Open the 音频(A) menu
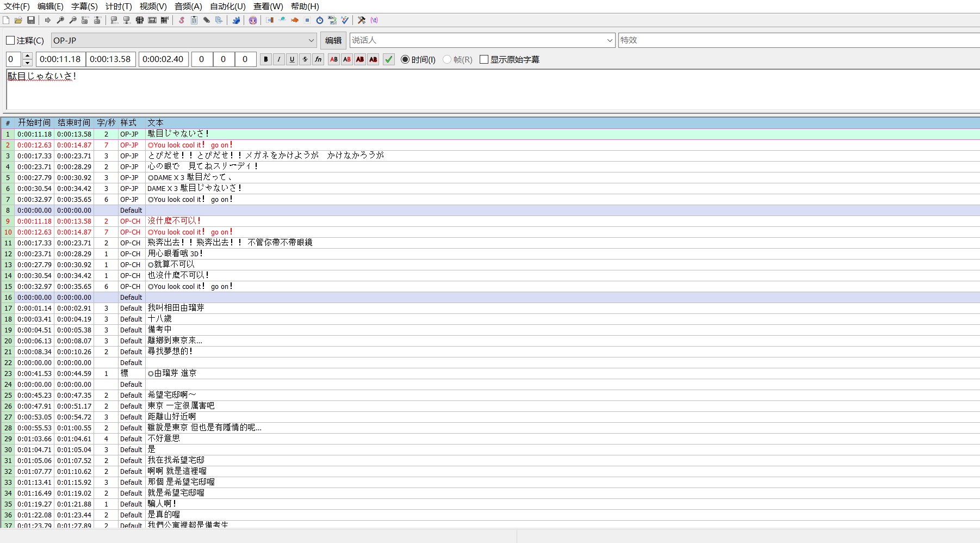980x543 pixels. (188, 7)
